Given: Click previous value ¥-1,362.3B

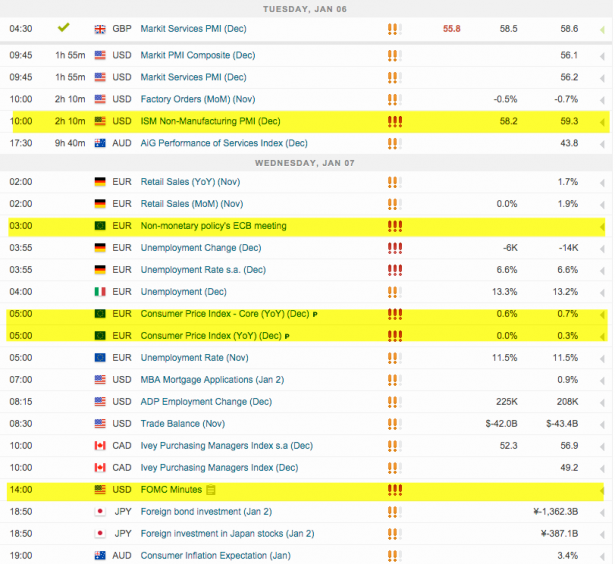Looking at the screenshot, I should 555,511.
